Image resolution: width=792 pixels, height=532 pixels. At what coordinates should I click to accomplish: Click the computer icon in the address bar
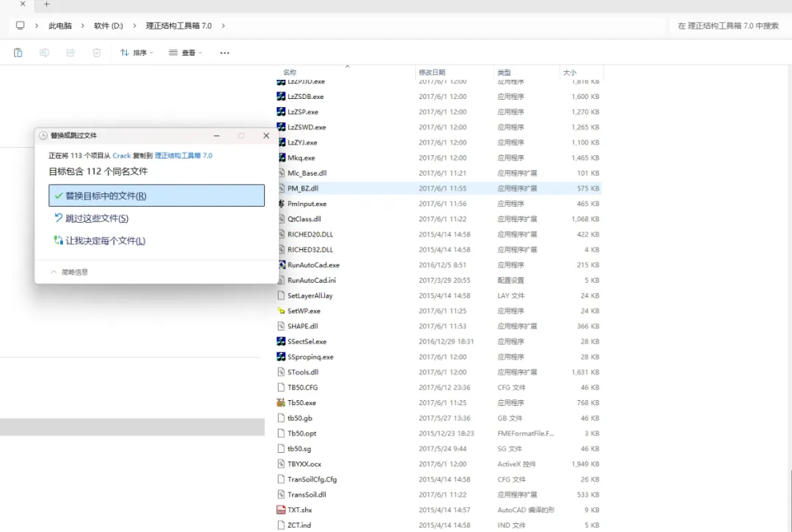coord(21,25)
